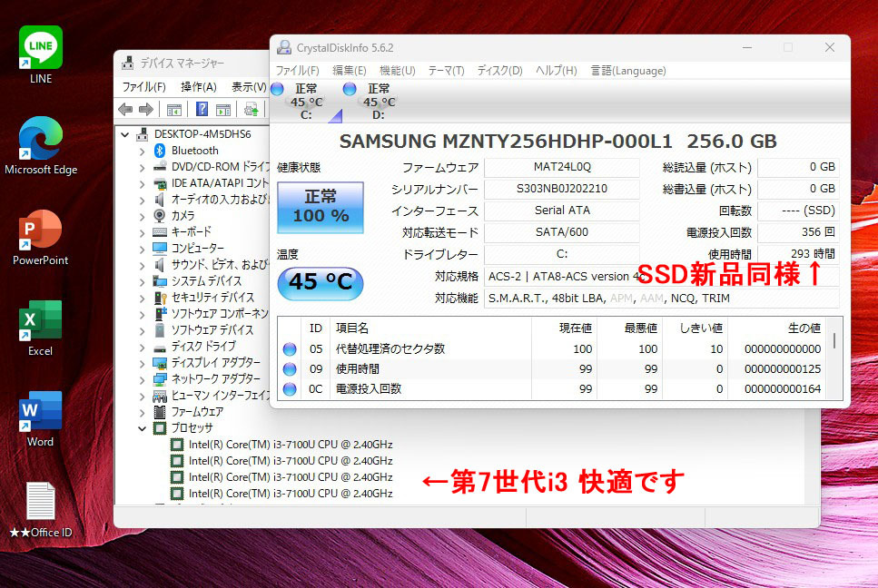This screenshot has height=588, width=878.
Task: Toggle the console tree icon in Device Manager
Action: [x=174, y=110]
